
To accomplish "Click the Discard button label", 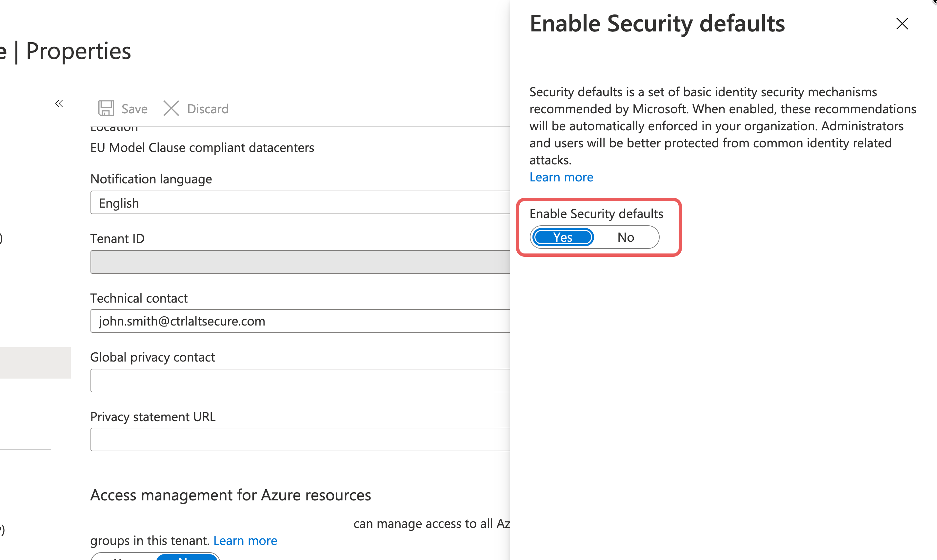I will 208,109.
